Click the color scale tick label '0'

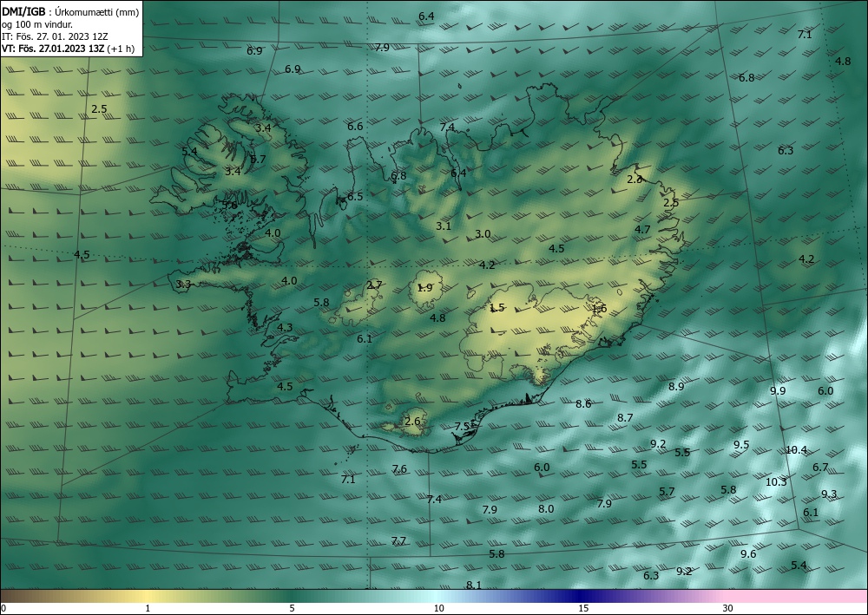click(x=3, y=609)
